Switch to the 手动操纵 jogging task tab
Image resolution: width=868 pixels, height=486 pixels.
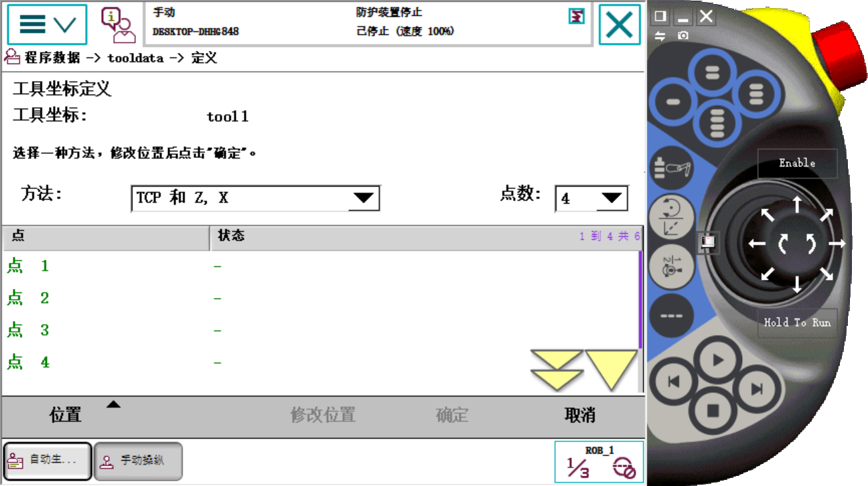pyautogui.click(x=138, y=461)
